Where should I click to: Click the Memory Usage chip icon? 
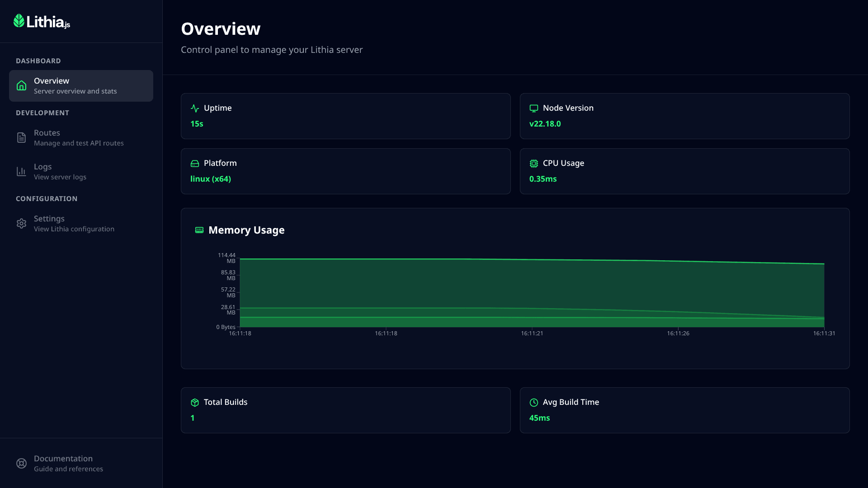click(x=199, y=230)
